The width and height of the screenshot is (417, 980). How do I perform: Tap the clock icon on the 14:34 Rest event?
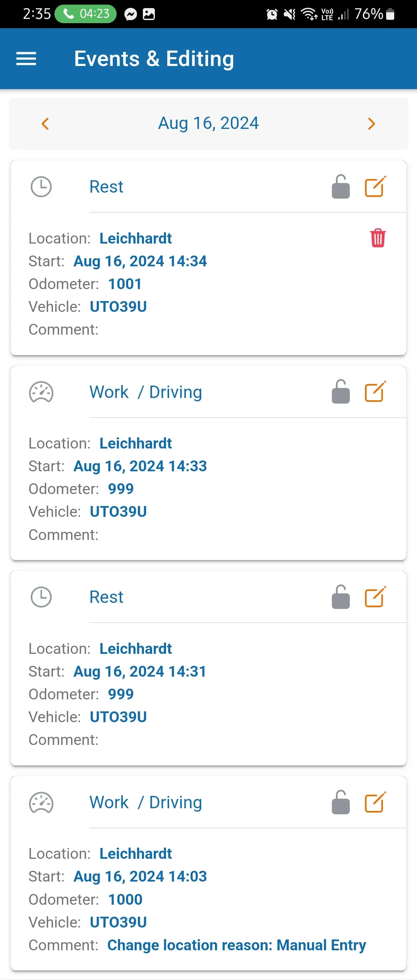[41, 187]
